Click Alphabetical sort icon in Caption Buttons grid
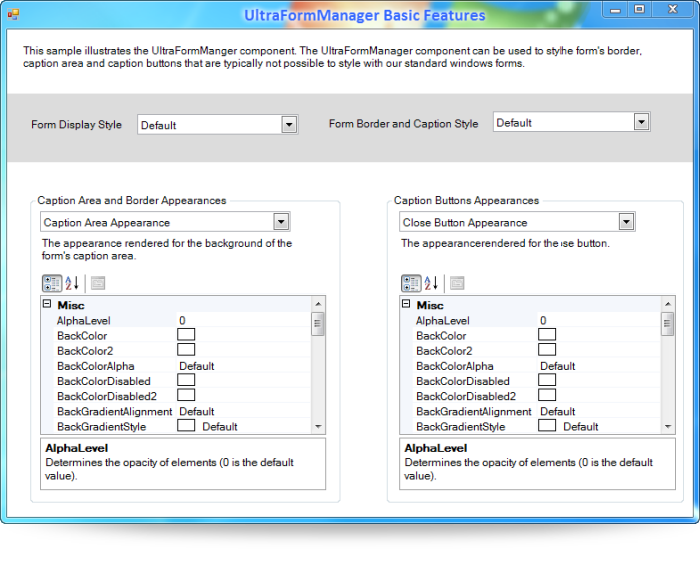700x573 pixels. [x=431, y=283]
